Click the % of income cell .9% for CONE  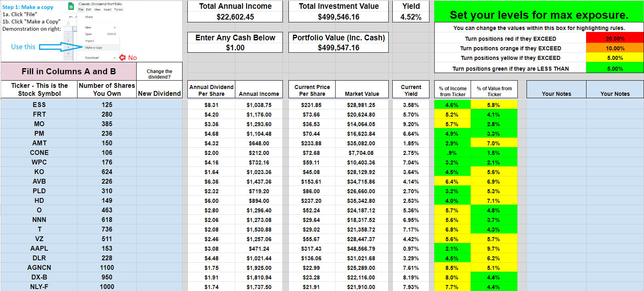click(x=453, y=153)
